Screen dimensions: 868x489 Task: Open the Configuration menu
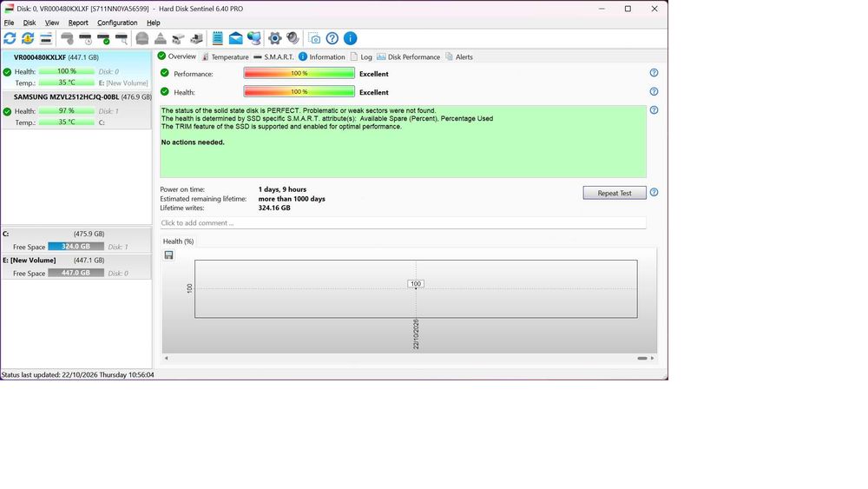(x=117, y=23)
